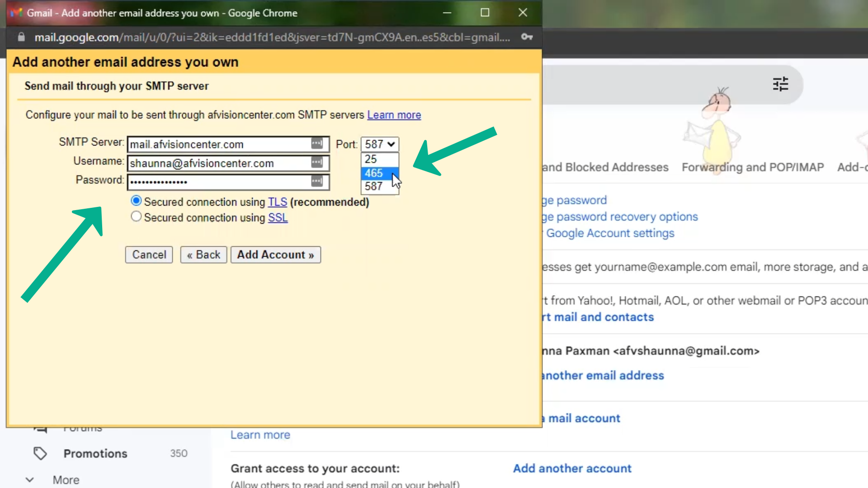Click the autofill icon in Password field
868x488 pixels.
click(317, 182)
